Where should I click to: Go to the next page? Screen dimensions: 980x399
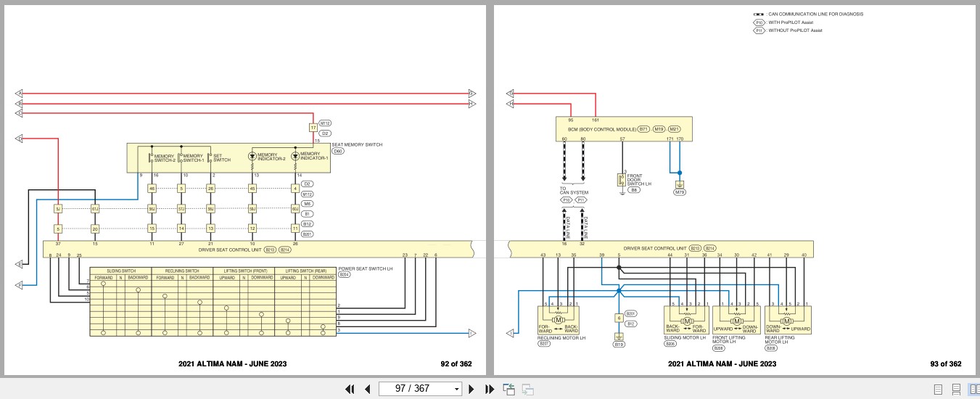tap(472, 389)
